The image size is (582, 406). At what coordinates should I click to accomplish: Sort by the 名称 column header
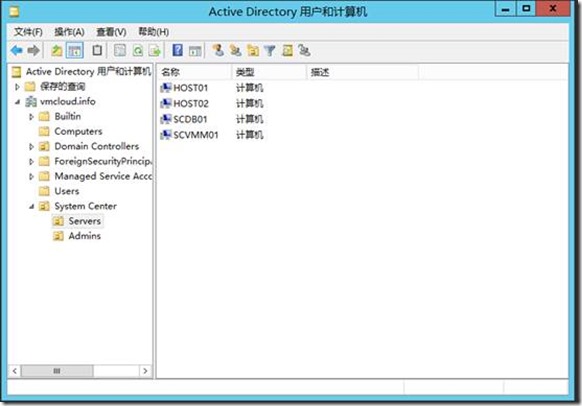(x=194, y=72)
